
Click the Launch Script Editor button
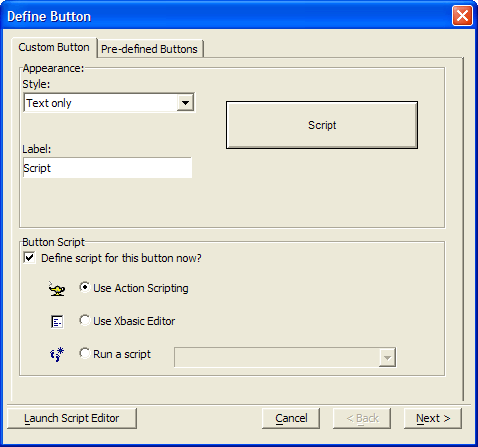pos(72,418)
